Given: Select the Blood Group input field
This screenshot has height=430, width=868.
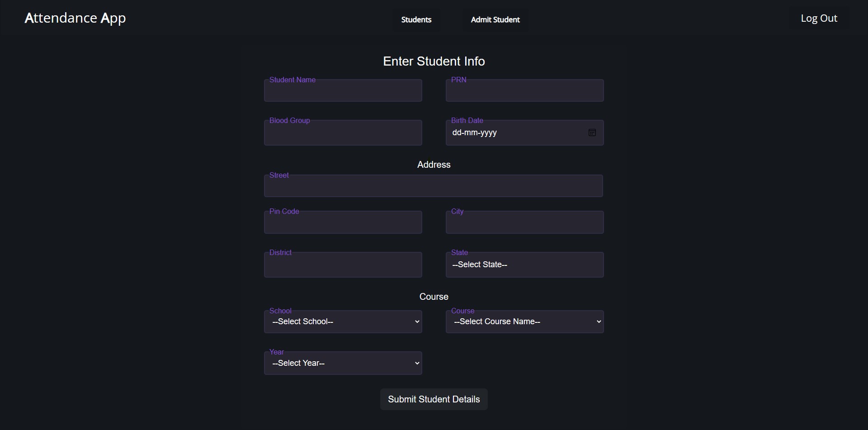Looking at the screenshot, I should [343, 132].
